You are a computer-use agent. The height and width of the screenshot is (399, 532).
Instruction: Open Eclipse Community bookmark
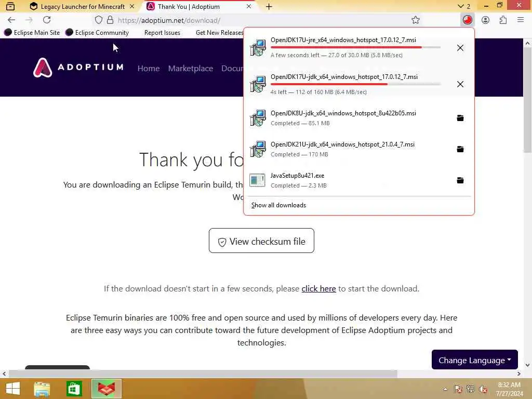tap(97, 33)
